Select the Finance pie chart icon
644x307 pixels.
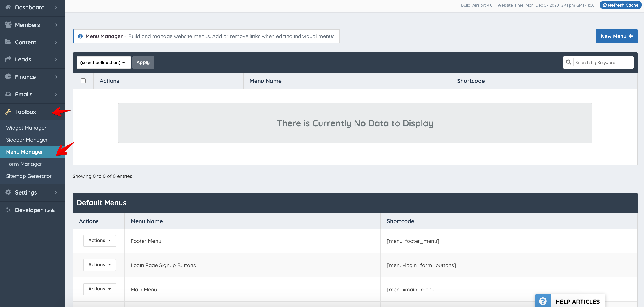click(8, 77)
